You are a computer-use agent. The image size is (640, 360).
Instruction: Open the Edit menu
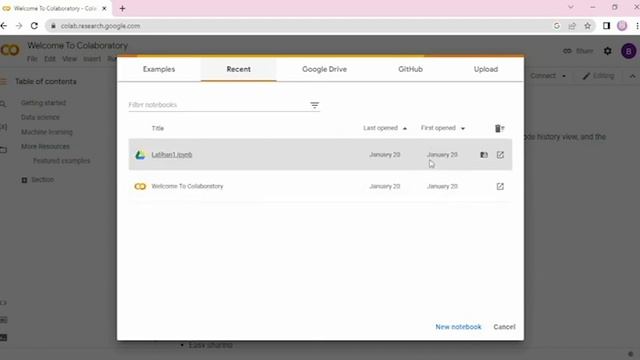tap(50, 59)
